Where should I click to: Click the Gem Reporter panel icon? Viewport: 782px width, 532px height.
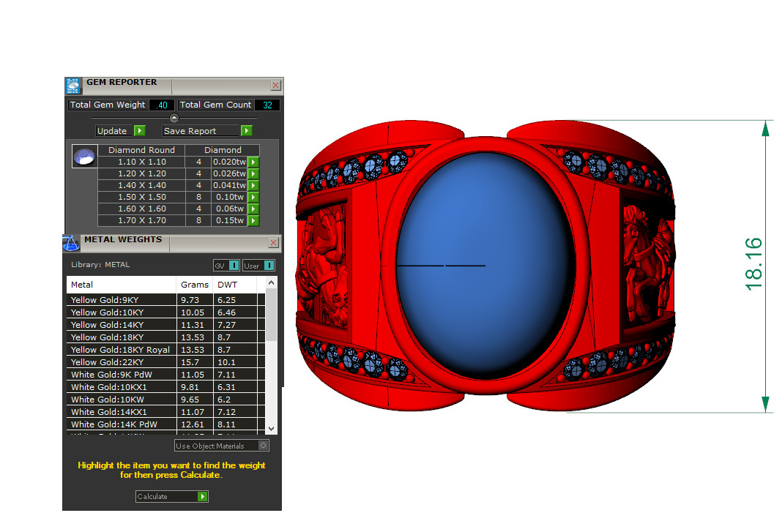[73, 86]
